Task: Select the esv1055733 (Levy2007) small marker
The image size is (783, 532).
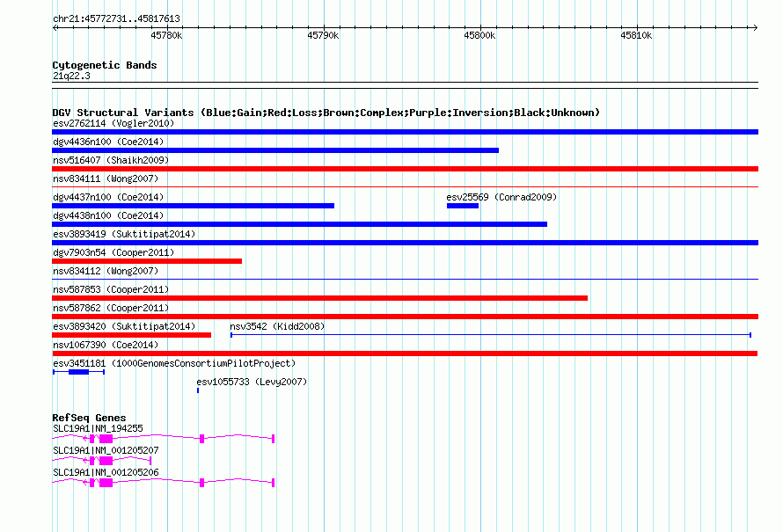Action: 198,390
